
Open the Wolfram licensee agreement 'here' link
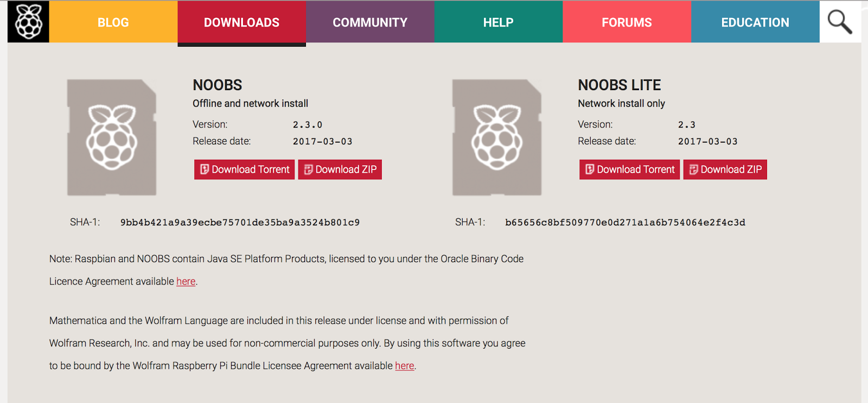click(405, 366)
